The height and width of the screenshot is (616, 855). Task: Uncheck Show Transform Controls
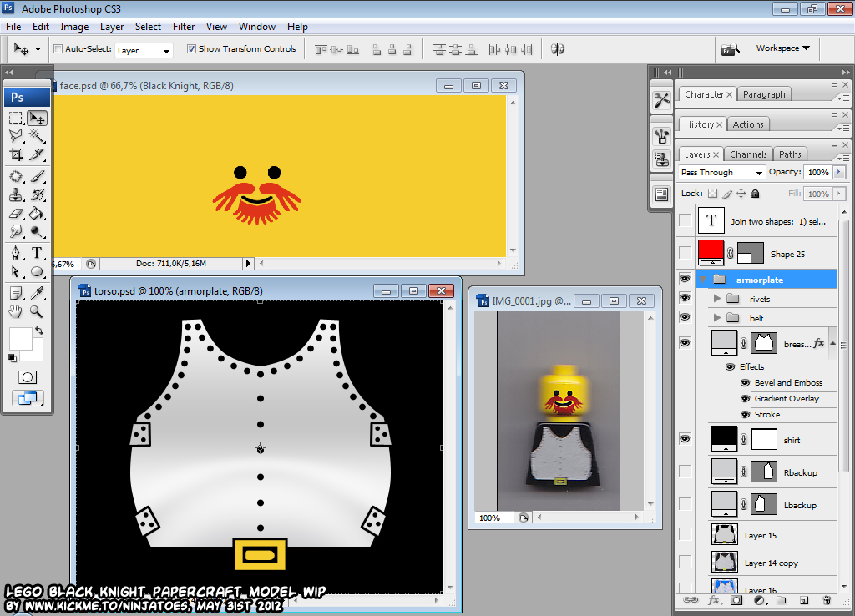tap(191, 49)
